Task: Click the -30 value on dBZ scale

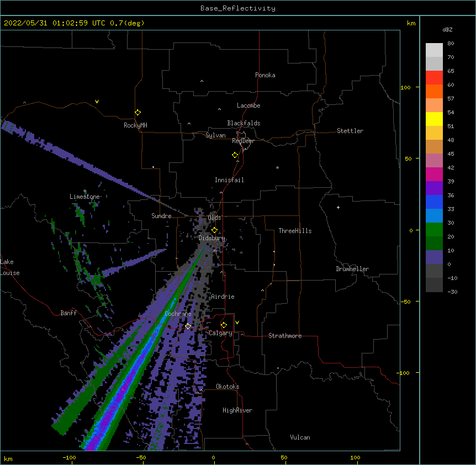Action: (452, 292)
